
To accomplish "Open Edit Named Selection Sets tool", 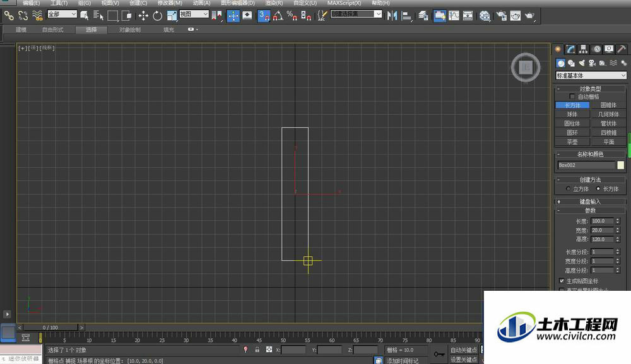I will pyautogui.click(x=322, y=16).
